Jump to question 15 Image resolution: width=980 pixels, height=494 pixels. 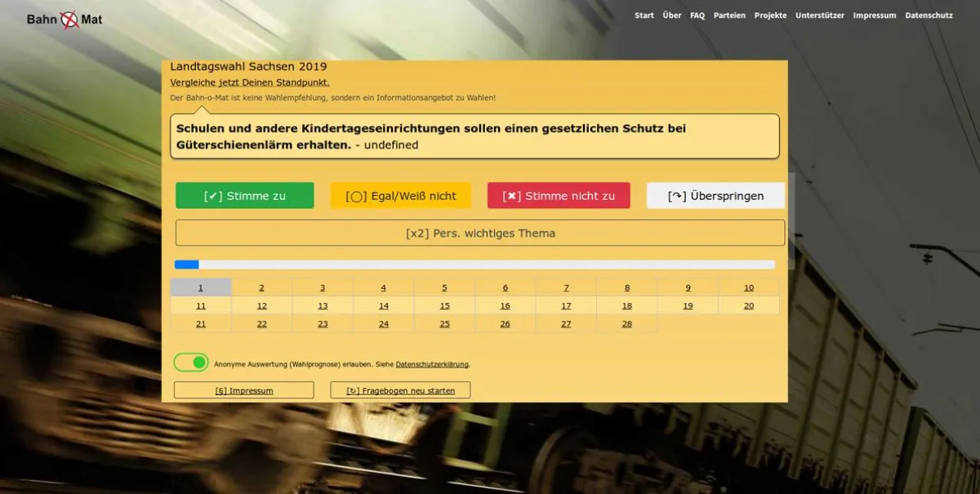(x=444, y=306)
